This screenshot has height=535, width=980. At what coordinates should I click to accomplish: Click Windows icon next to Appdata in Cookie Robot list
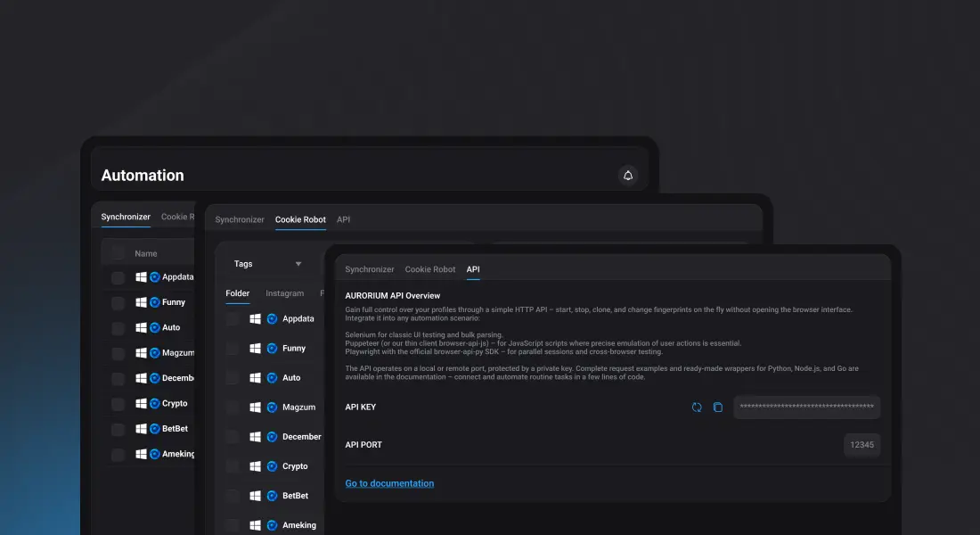(x=256, y=318)
